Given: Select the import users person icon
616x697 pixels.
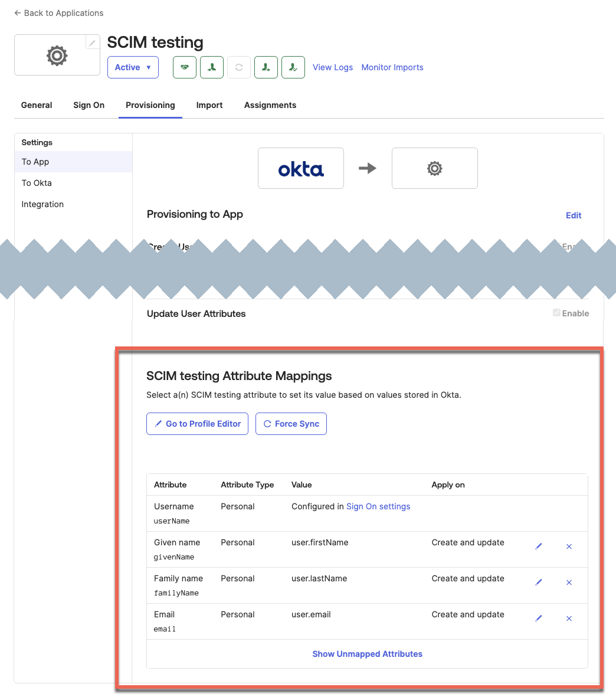Looking at the screenshot, I should coord(211,67).
